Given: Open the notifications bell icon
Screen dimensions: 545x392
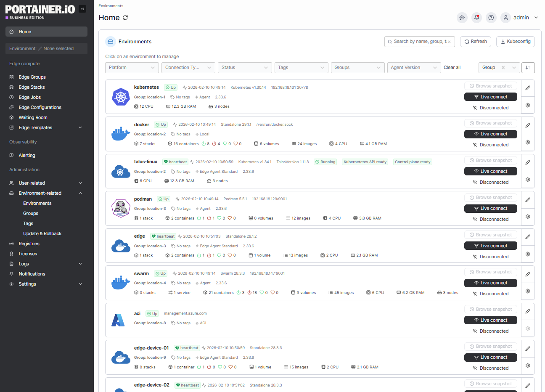Looking at the screenshot, I should [x=476, y=18].
